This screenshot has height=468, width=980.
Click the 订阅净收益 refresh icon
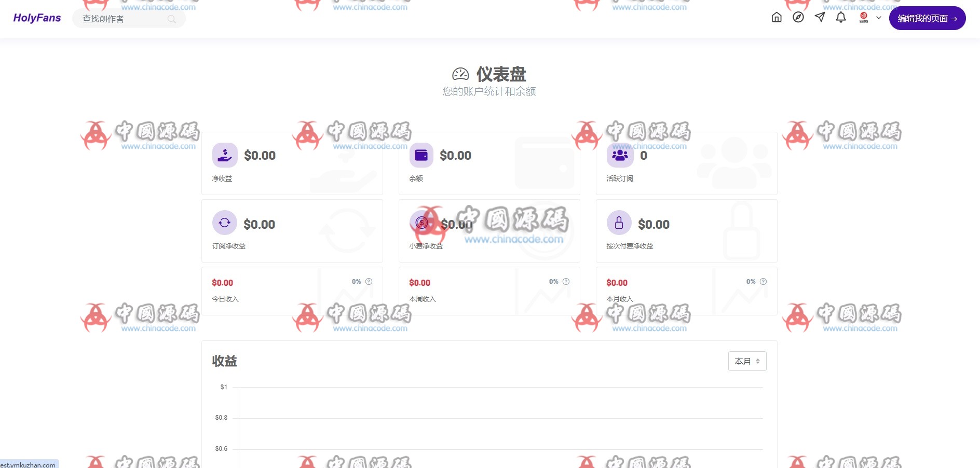coord(225,223)
